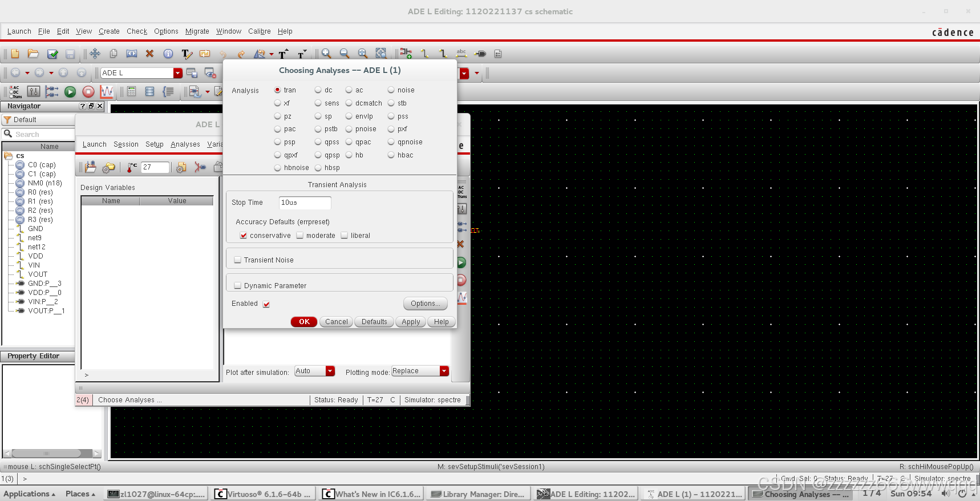Toggle the Enabled checkbox
The image size is (980, 501).
(x=266, y=304)
